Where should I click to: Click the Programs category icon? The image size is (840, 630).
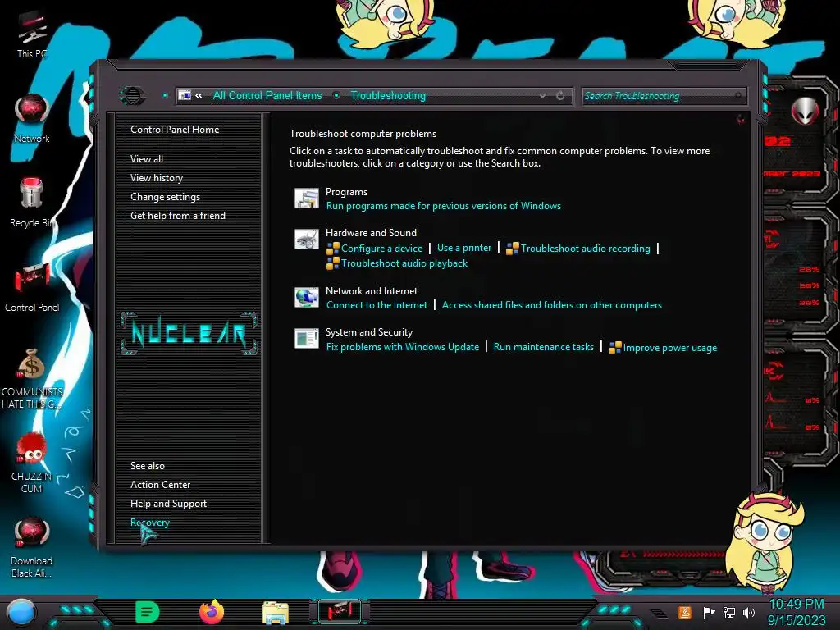[307, 199]
